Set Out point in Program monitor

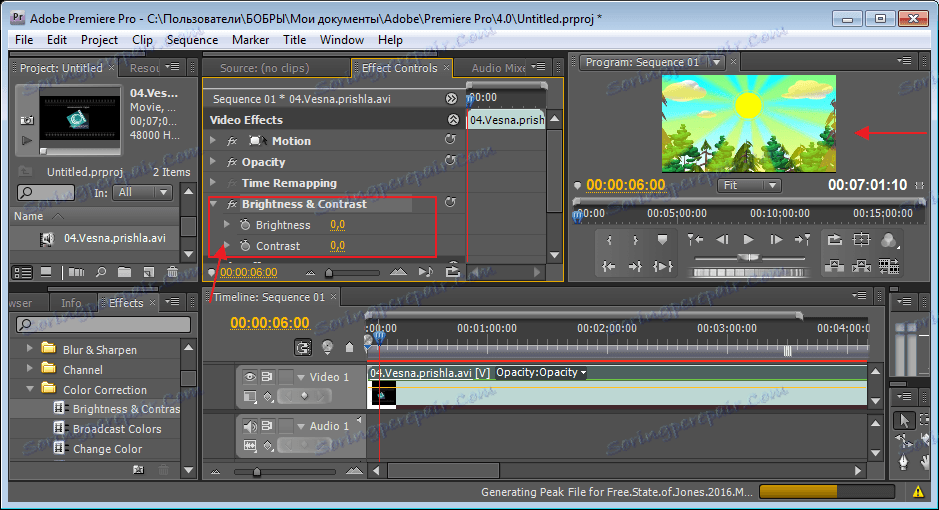click(x=635, y=239)
